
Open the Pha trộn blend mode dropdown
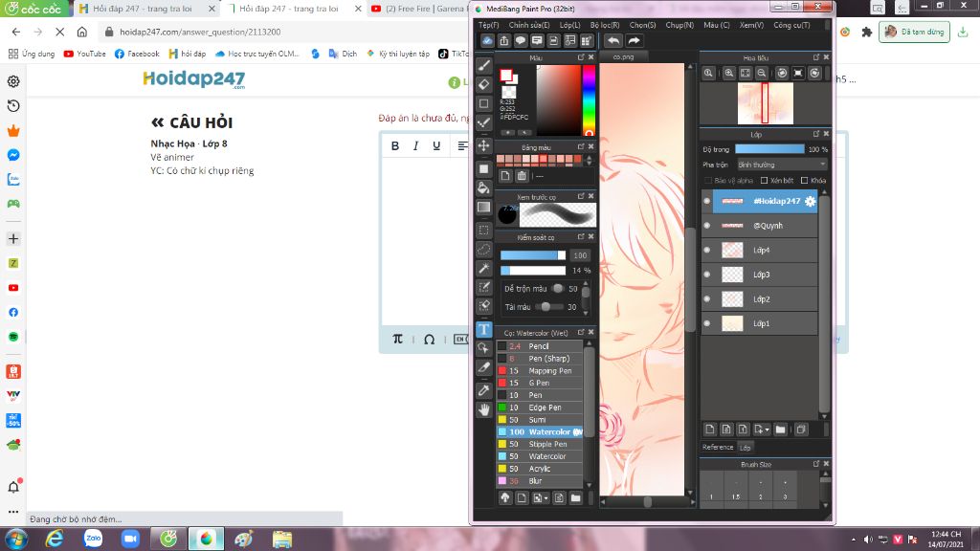pos(782,165)
